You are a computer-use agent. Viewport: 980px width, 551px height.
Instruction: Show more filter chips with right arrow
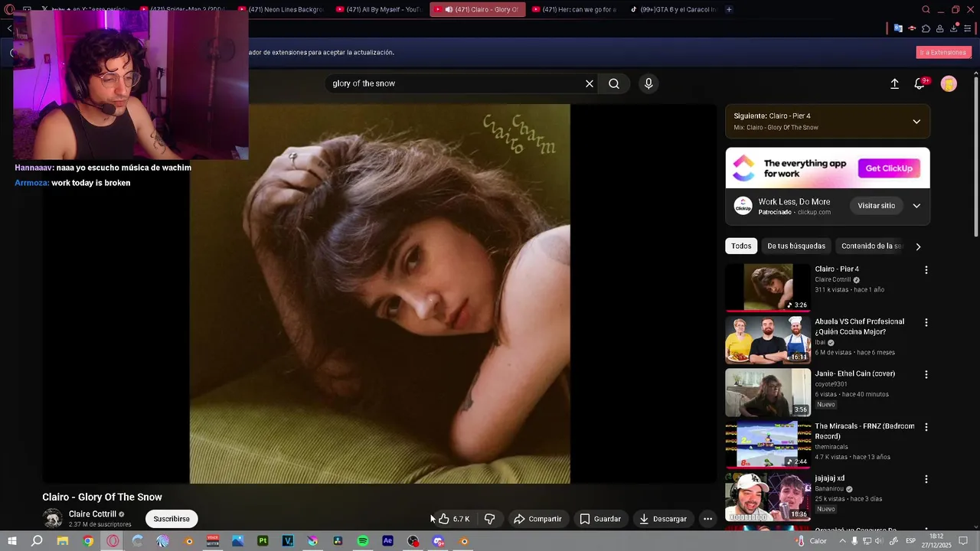click(x=918, y=246)
